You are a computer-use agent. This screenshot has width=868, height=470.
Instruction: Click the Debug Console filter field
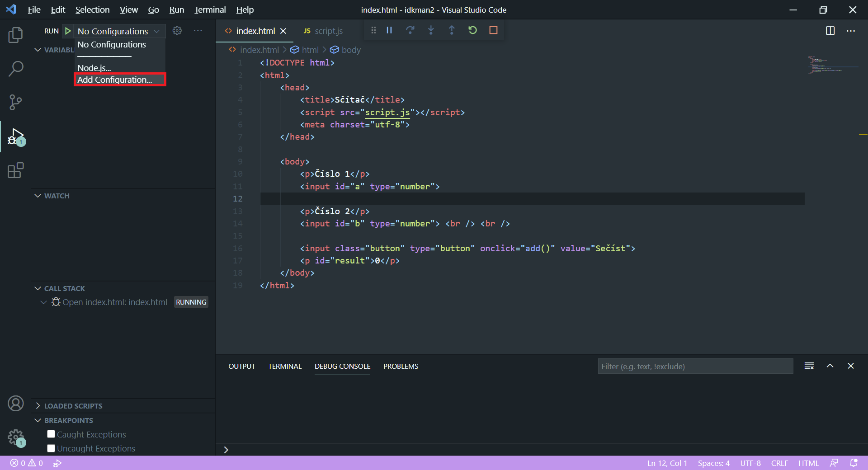(x=695, y=366)
